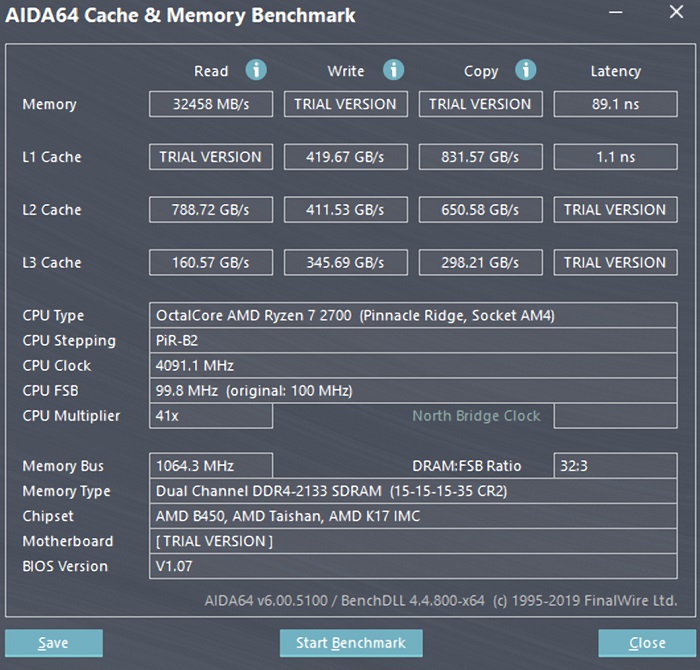Select L2 Cache write 411.53 GB/s
Viewport: 700px width, 670px height.
[x=346, y=209]
